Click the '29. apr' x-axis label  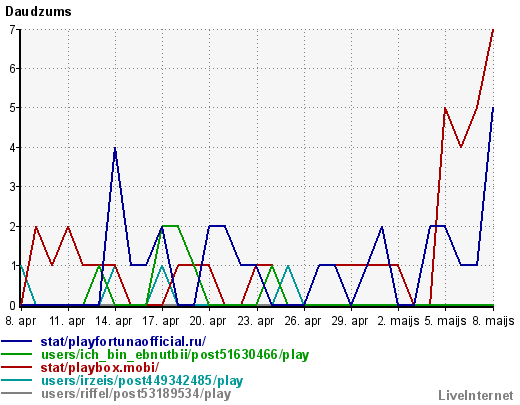(349, 321)
